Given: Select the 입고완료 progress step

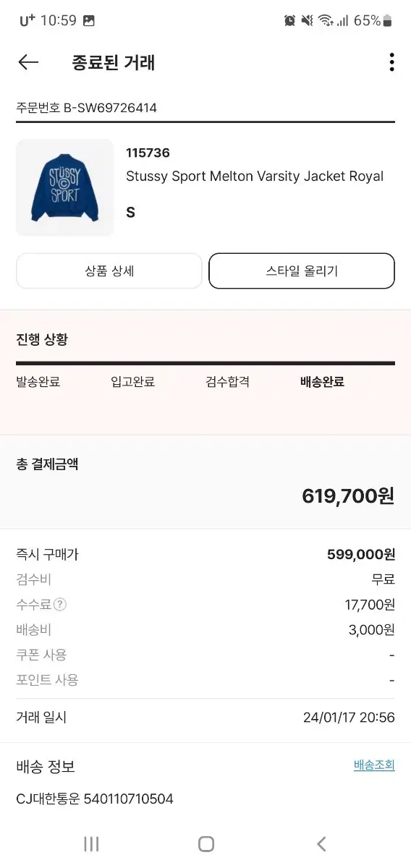Looking at the screenshot, I should (133, 382).
